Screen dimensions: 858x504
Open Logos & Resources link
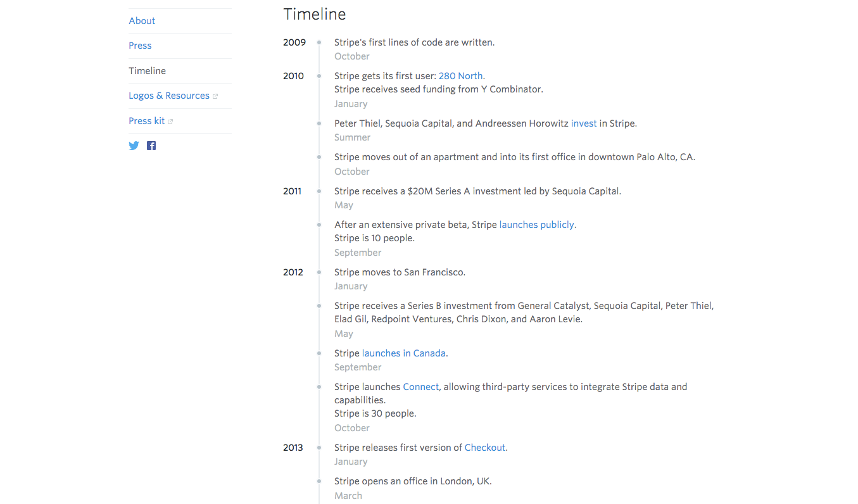point(169,96)
